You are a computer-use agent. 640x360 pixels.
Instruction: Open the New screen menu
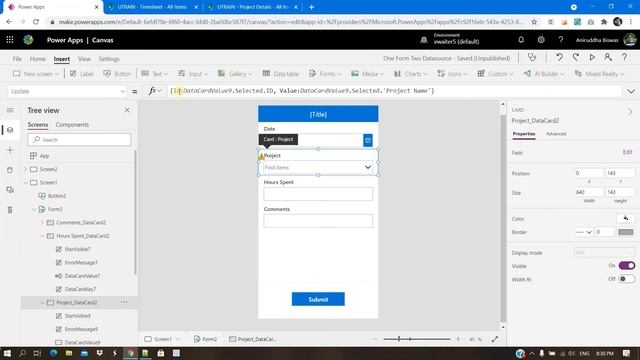pos(36,73)
